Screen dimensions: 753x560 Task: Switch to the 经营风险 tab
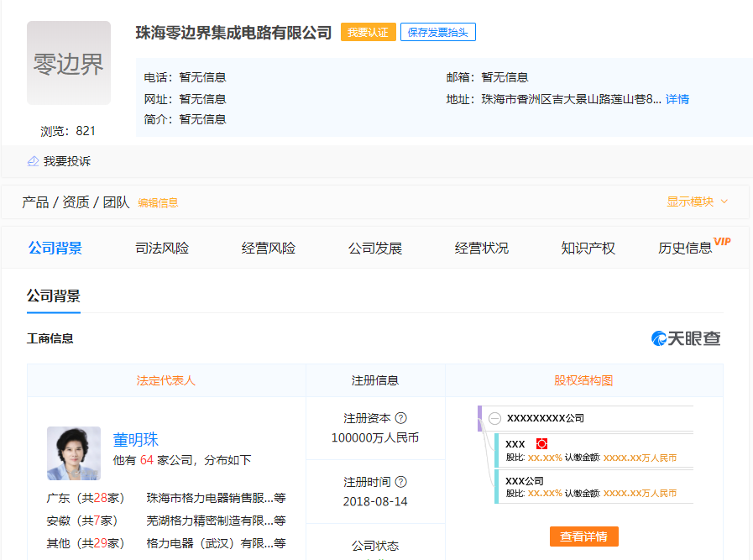[269, 248]
